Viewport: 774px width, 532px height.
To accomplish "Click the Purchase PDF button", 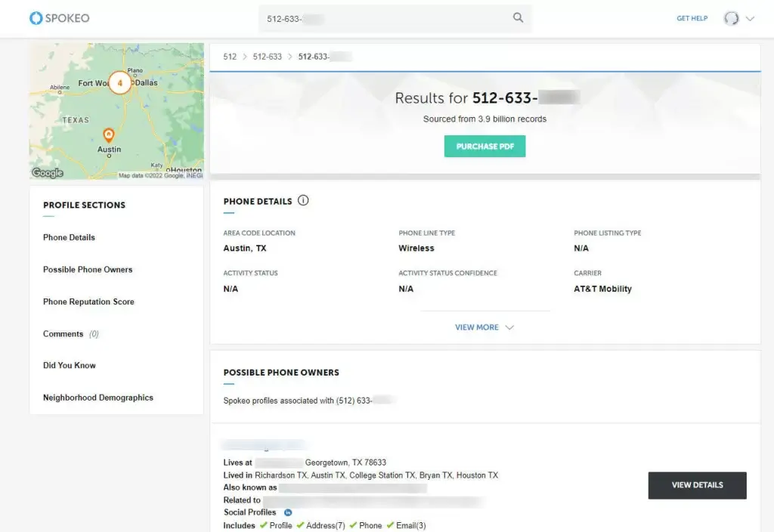I will coord(485,147).
